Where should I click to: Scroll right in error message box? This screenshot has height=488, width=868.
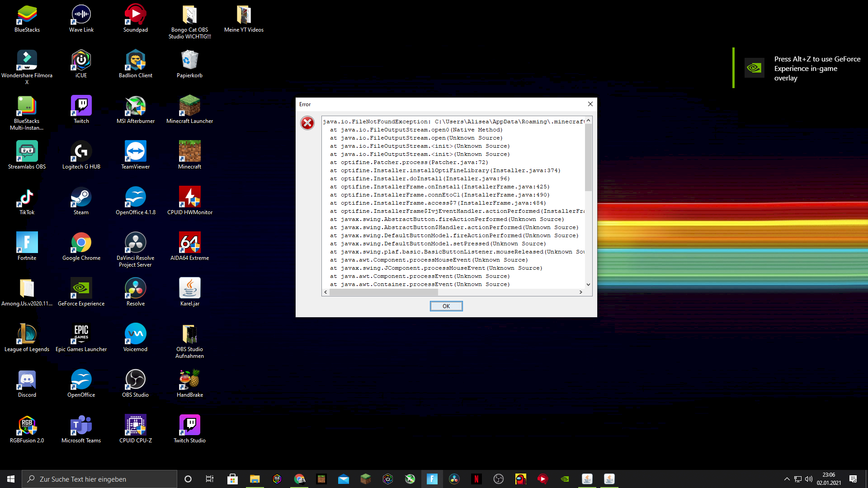pyautogui.click(x=580, y=291)
